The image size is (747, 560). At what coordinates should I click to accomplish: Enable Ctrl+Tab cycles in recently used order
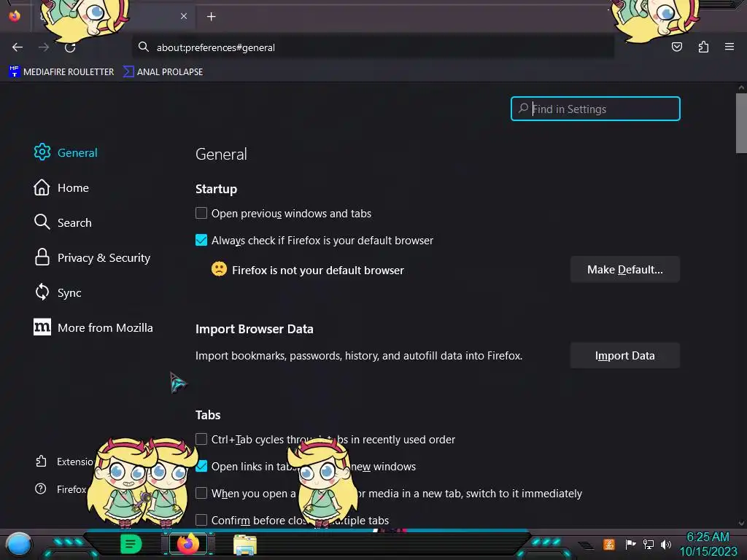[x=201, y=439]
